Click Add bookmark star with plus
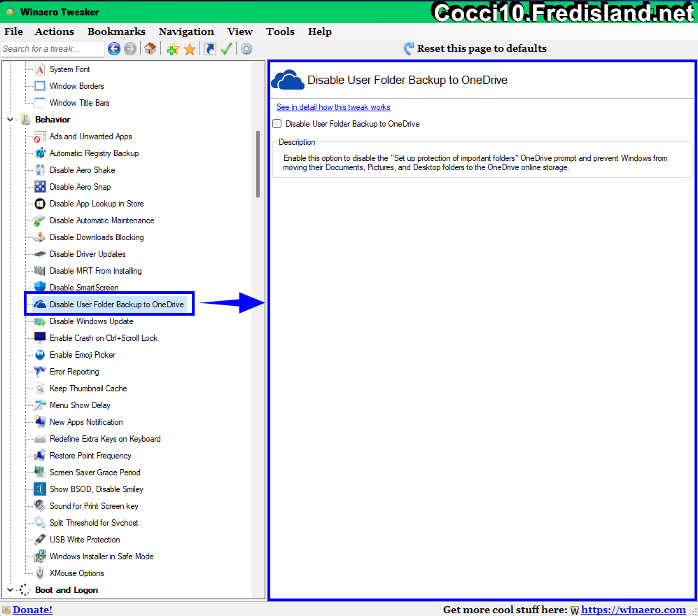 (173, 49)
